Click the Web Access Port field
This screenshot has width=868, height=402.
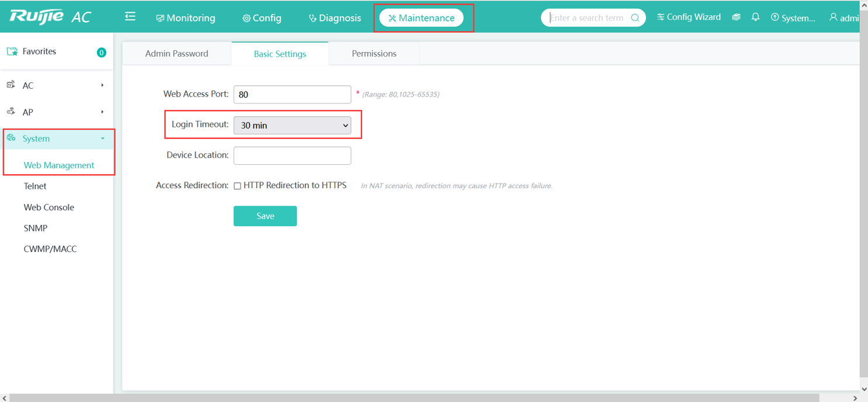pos(292,94)
